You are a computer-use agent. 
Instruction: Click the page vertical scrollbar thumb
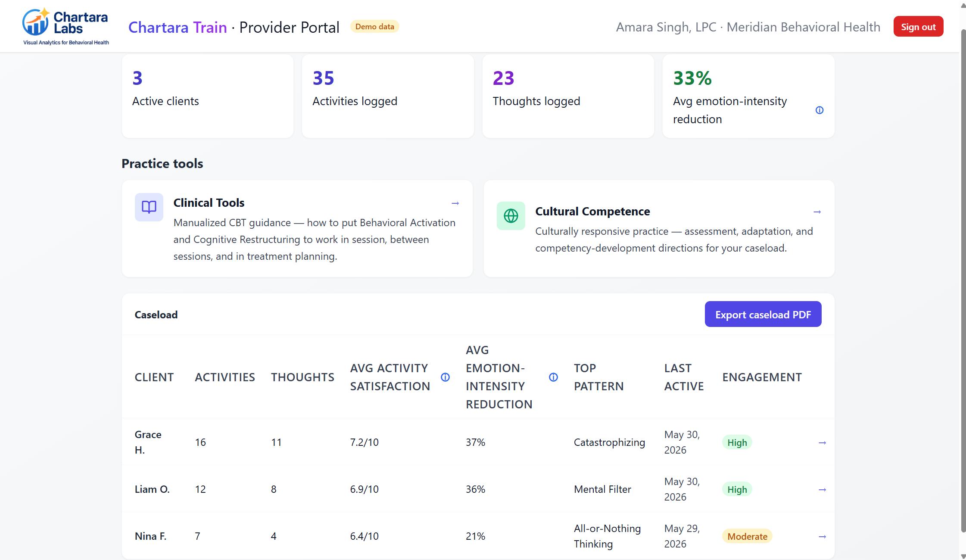pyautogui.click(x=963, y=281)
